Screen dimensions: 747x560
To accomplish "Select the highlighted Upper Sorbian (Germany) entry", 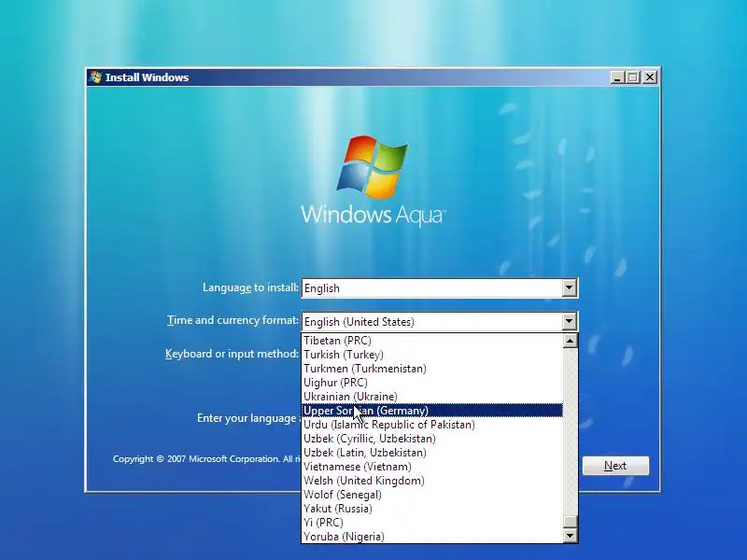I will pos(432,411).
